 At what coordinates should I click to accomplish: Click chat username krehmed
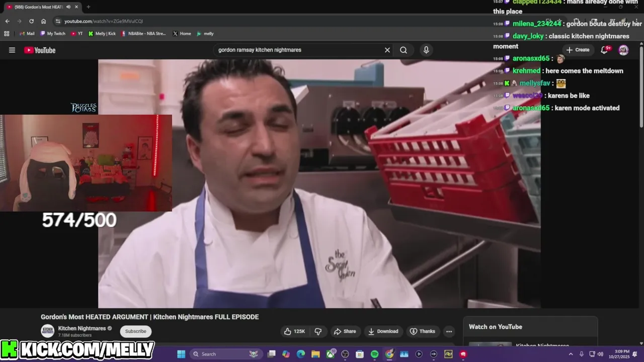coord(526,71)
